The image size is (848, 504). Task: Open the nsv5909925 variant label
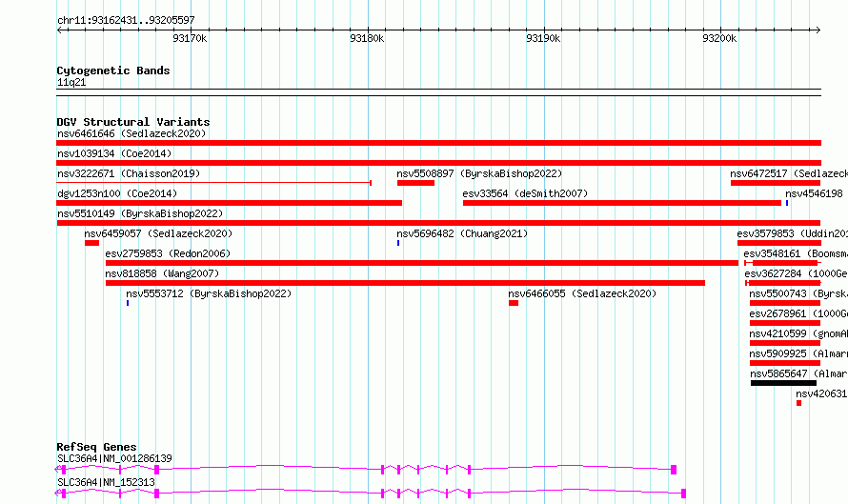(798, 353)
